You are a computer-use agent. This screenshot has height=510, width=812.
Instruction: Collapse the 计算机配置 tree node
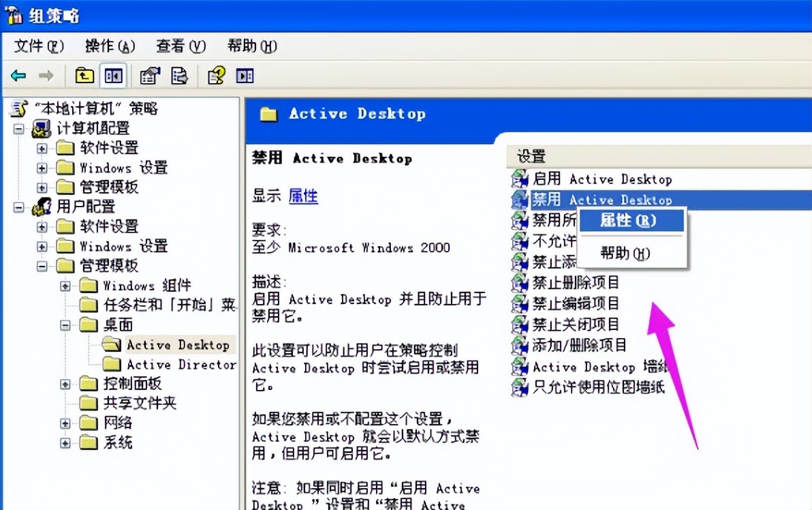click(18, 129)
